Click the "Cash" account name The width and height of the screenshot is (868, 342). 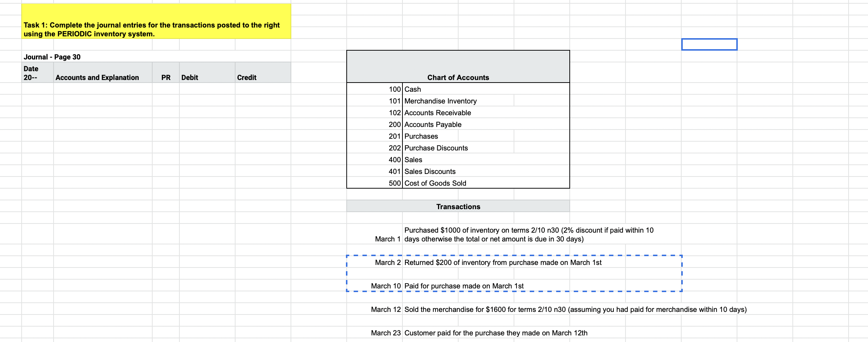tap(413, 89)
